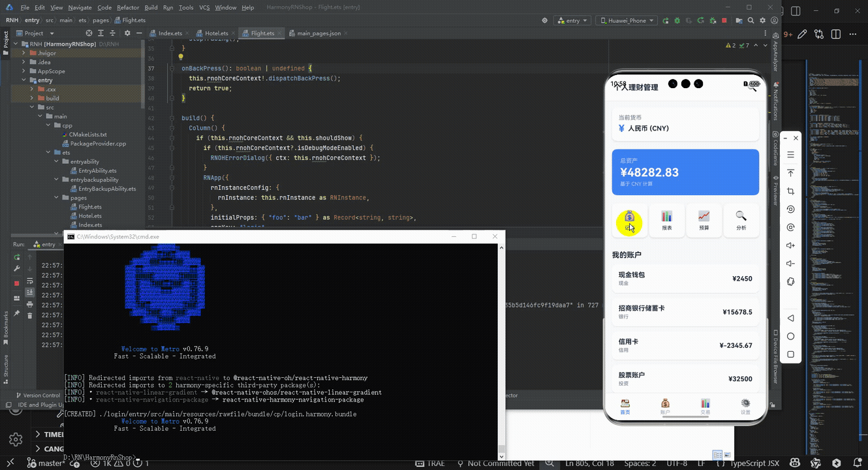Tap the 招商银行储蓄卡 account row
Viewport: 868px width, 470px height.
pos(685,312)
